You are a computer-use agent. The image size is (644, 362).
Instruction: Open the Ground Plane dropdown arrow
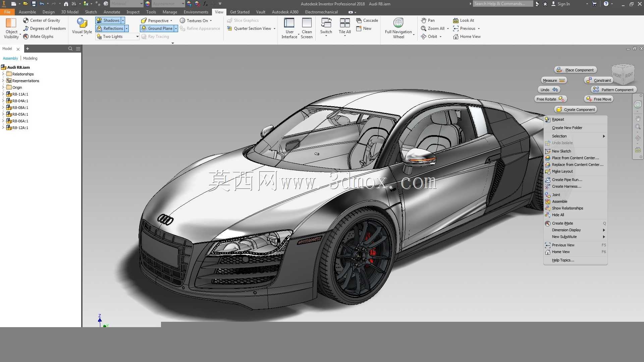176,28
